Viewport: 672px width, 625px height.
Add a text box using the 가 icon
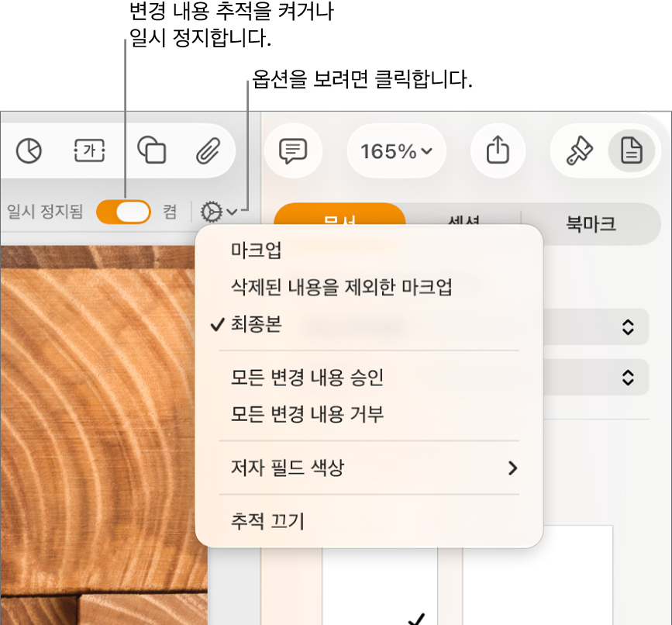(x=89, y=150)
